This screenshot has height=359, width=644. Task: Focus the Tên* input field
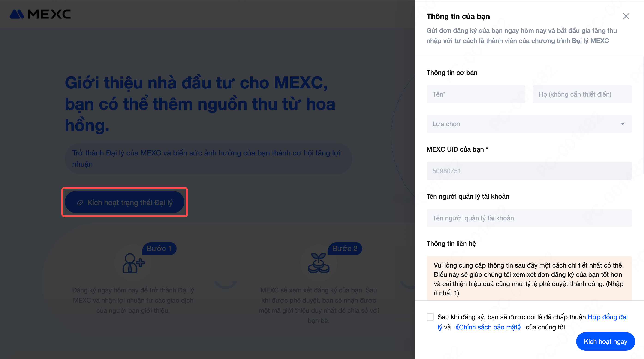[475, 94]
